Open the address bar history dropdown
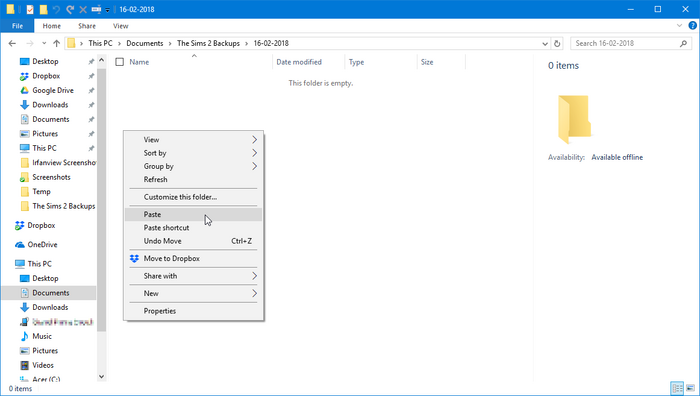Image resolution: width=700 pixels, height=396 pixels. 545,43
